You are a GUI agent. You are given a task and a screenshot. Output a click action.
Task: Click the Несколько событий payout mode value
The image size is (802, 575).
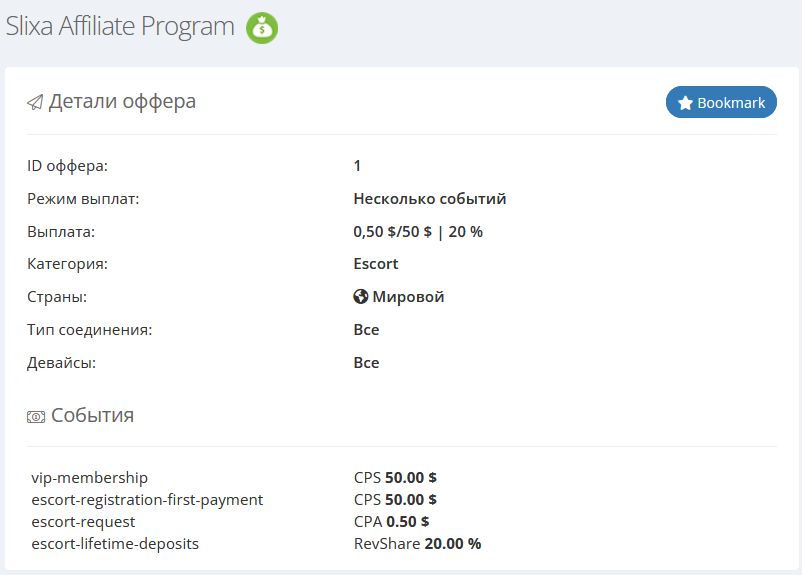point(430,199)
